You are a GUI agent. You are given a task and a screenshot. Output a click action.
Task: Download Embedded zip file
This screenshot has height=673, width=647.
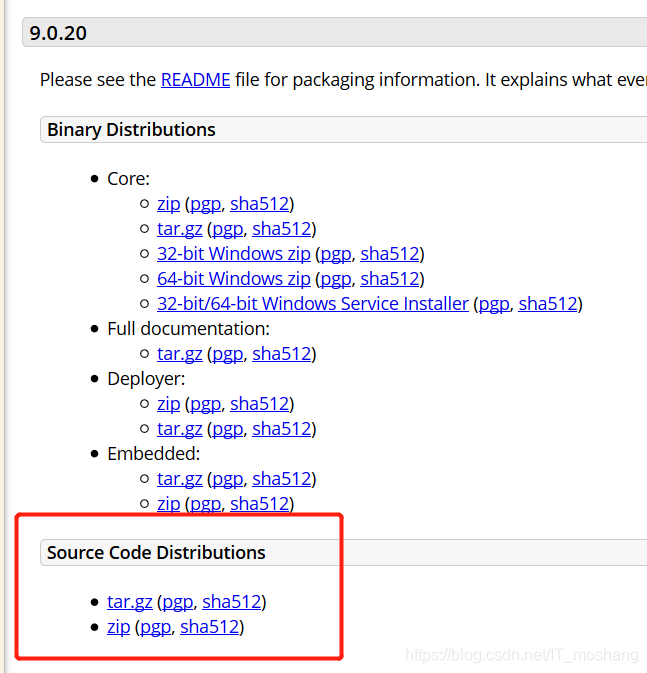tap(168, 504)
